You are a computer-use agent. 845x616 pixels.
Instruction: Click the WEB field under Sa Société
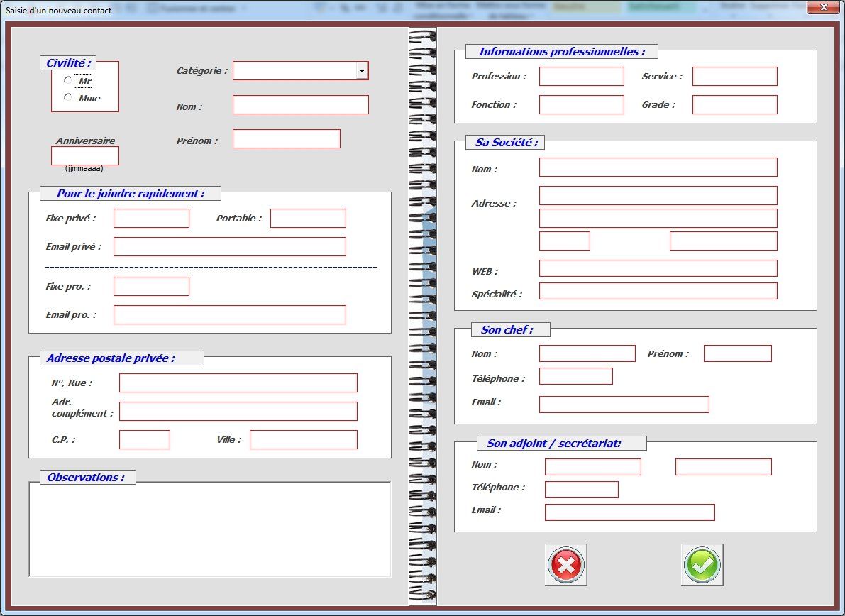click(658, 268)
